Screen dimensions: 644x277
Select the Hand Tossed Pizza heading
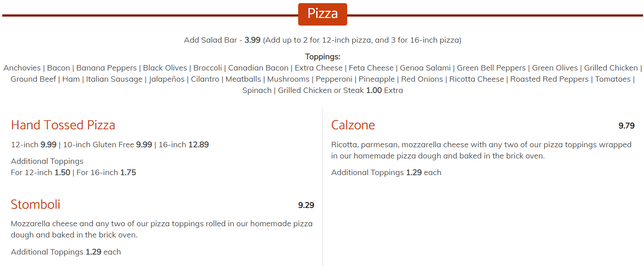point(63,125)
